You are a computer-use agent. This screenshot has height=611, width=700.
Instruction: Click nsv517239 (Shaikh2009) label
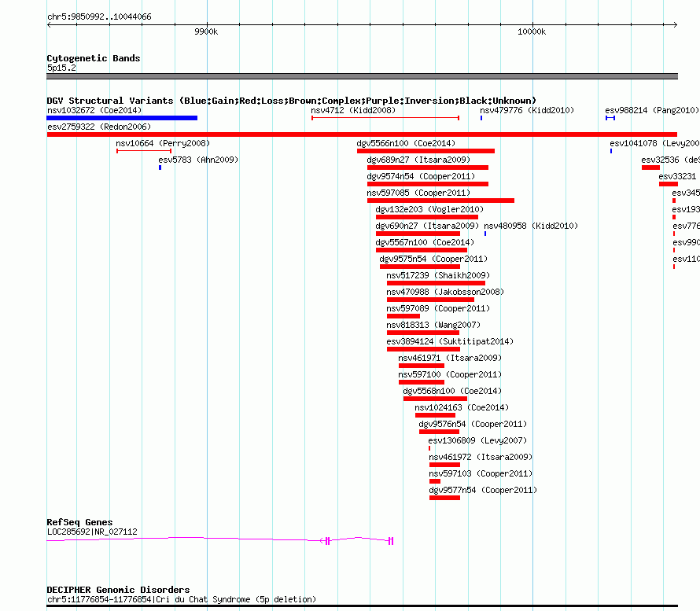click(438, 275)
